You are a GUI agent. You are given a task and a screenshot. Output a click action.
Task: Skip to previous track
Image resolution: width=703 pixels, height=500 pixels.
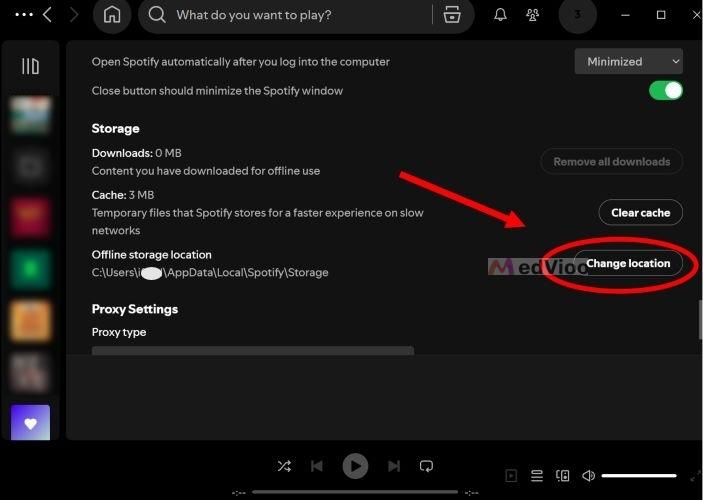pyautogui.click(x=317, y=466)
